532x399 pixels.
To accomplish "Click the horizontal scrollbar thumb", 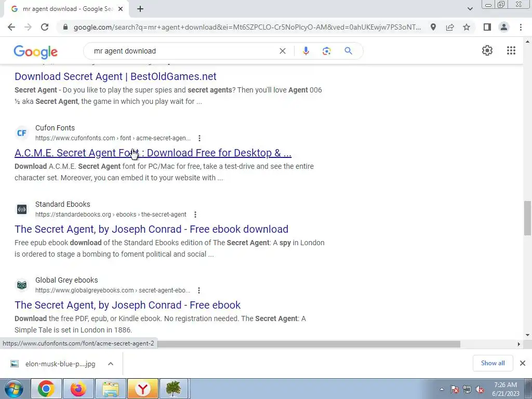I will 309,344.
